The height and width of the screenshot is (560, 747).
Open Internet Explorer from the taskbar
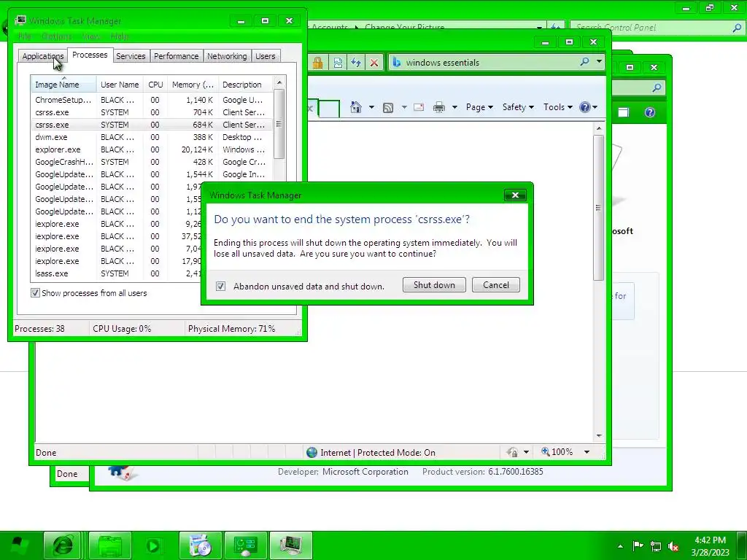point(63,545)
